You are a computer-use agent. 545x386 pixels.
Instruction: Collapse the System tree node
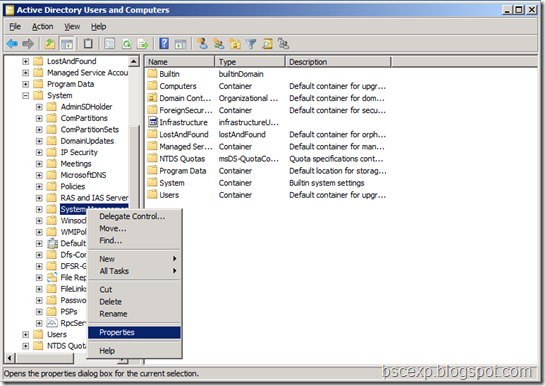25,95
